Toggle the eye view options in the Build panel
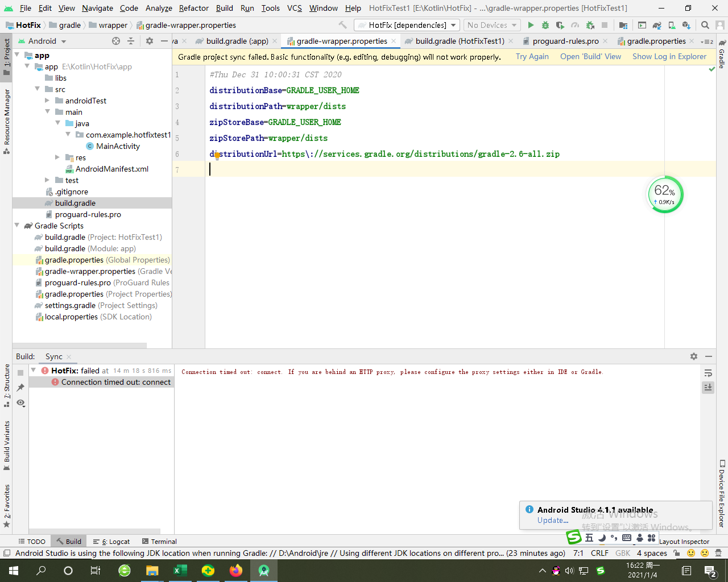Screen dimensions: 728x582 (20, 402)
